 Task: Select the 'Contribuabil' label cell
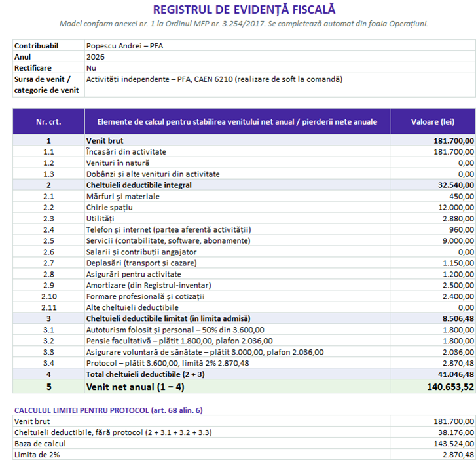pos(48,46)
